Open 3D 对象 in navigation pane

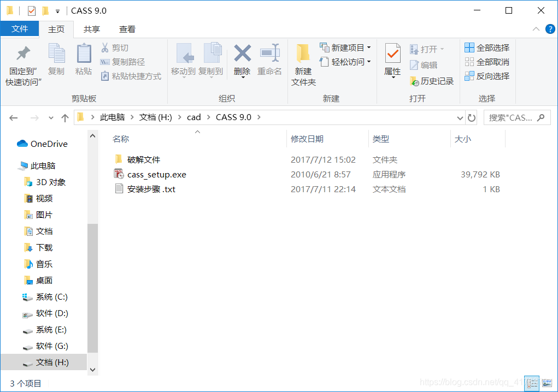coord(45,182)
